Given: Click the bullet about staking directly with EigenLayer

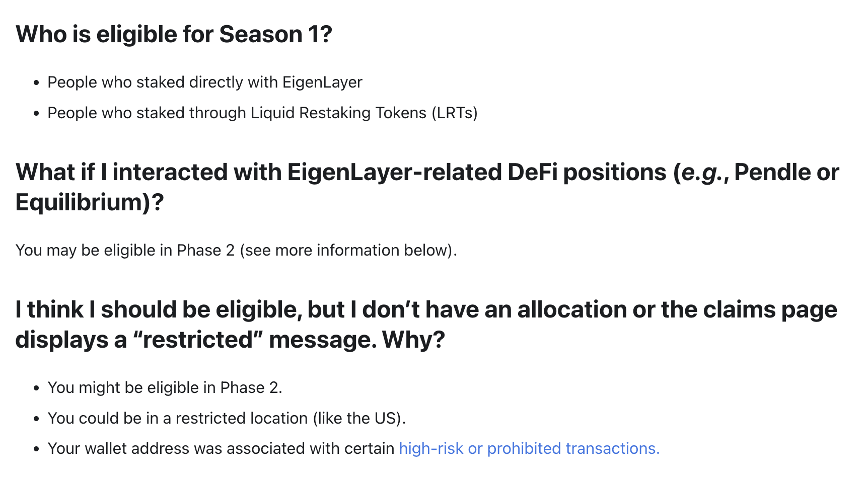Looking at the screenshot, I should click(x=205, y=82).
